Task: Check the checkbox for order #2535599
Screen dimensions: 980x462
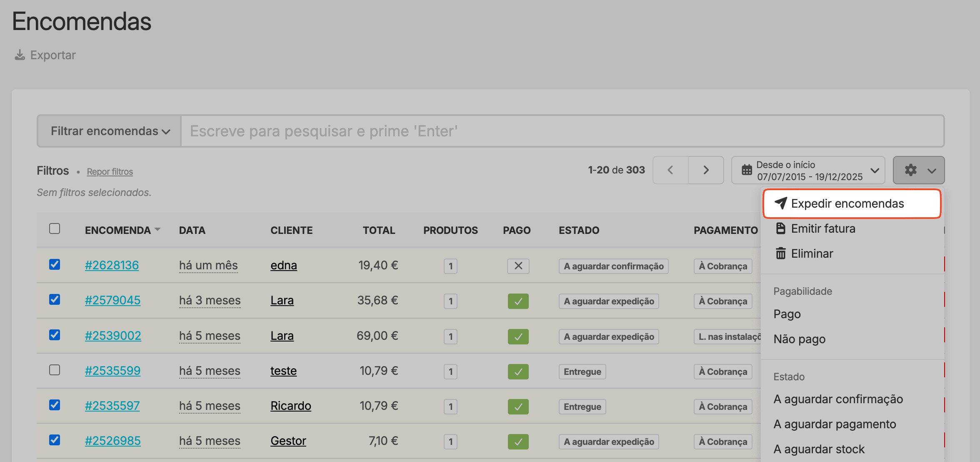Action: click(55, 370)
